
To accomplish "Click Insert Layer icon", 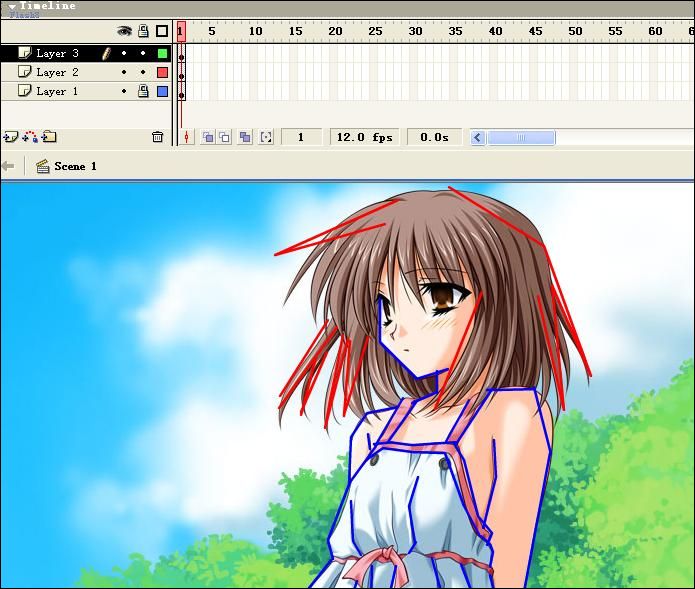I will pyautogui.click(x=11, y=137).
